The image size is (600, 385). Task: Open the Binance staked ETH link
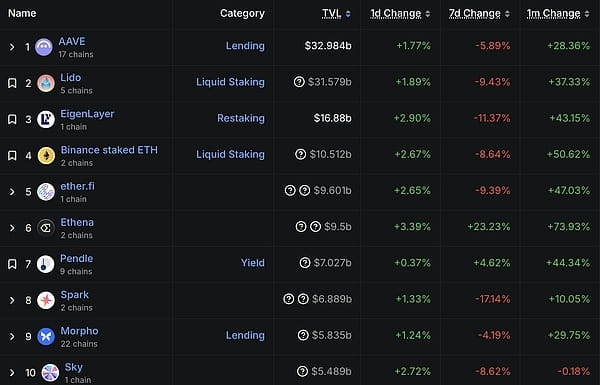[109, 150]
